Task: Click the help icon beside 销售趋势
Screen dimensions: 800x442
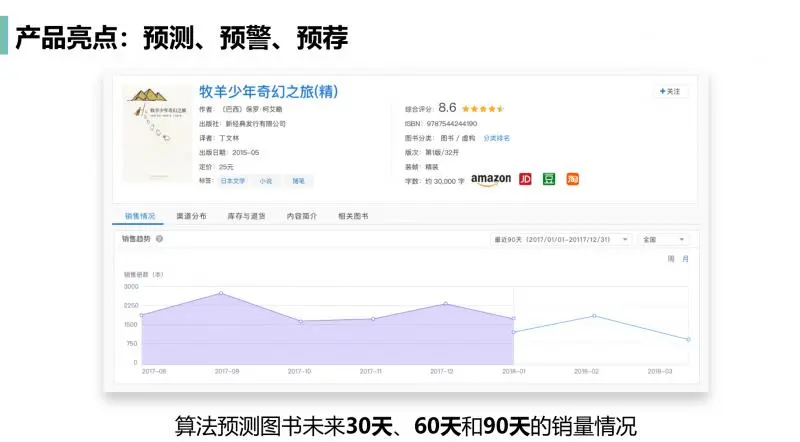Action: 159,239
